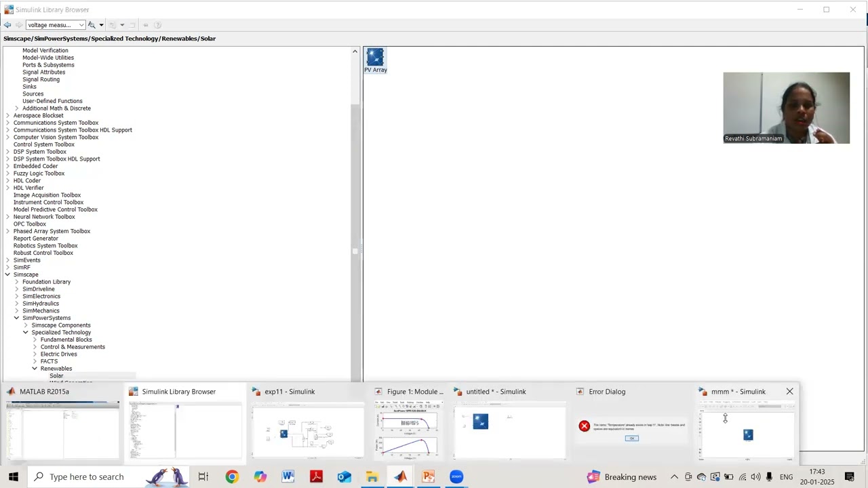868x488 pixels.
Task: Expand the Aerospace Blockset node
Action: coord(8,116)
